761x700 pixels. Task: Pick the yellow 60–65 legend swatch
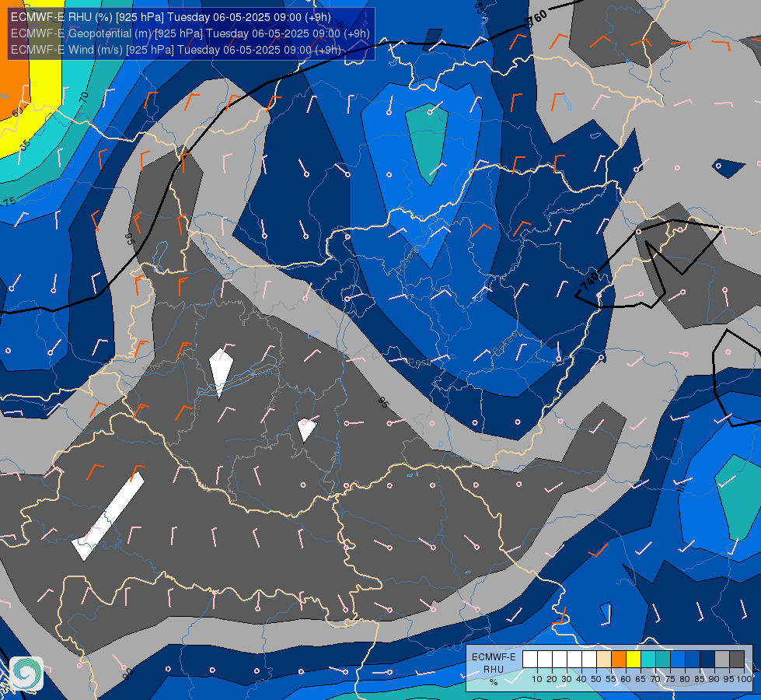click(634, 660)
